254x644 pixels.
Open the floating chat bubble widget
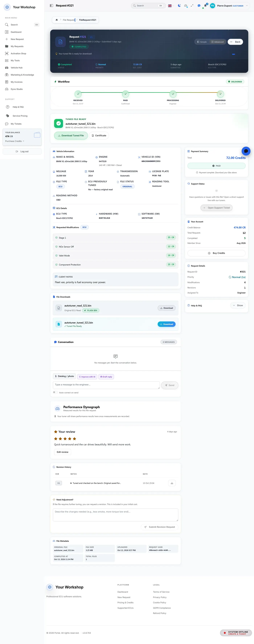pyautogui.click(x=246, y=151)
